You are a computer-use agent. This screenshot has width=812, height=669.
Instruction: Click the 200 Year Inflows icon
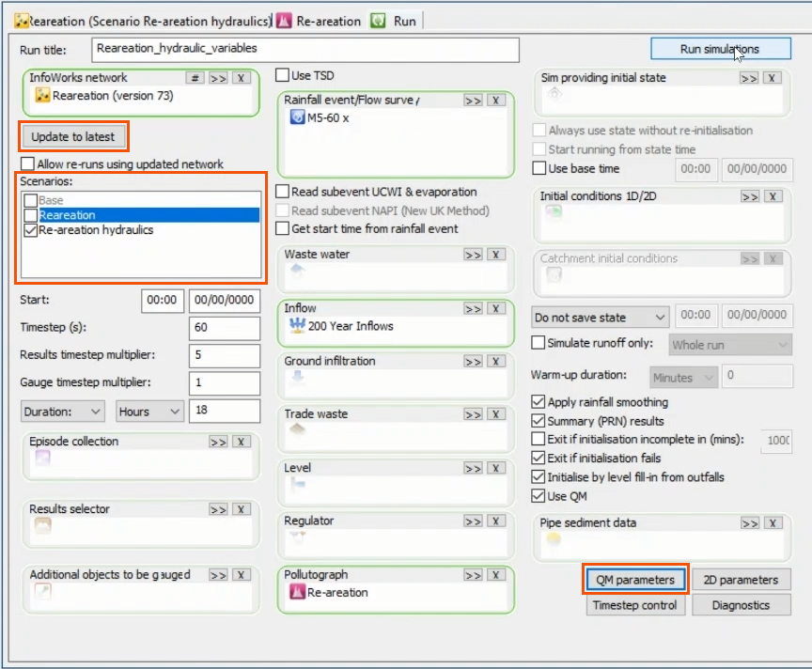(x=300, y=327)
